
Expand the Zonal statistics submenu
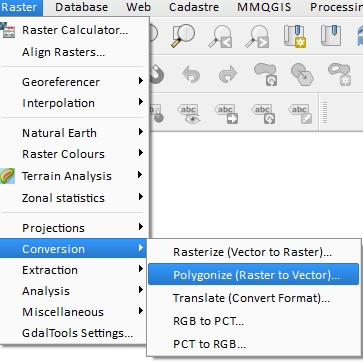tap(75, 198)
